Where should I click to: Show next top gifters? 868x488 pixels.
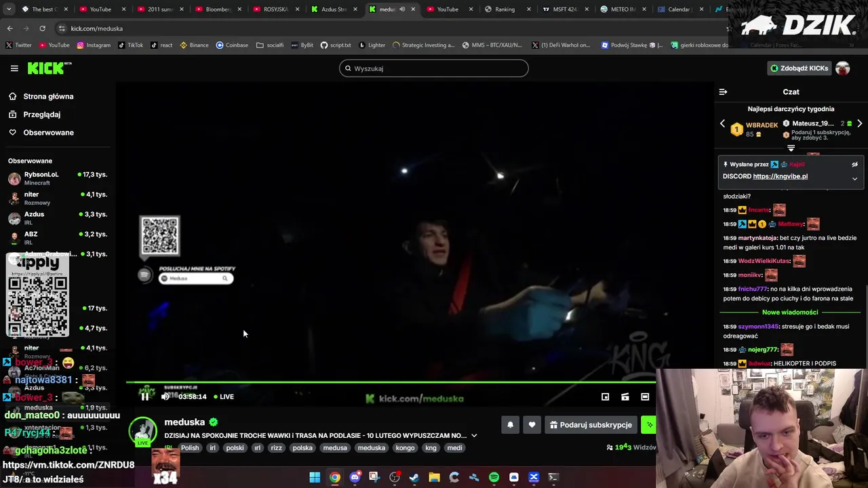point(859,124)
